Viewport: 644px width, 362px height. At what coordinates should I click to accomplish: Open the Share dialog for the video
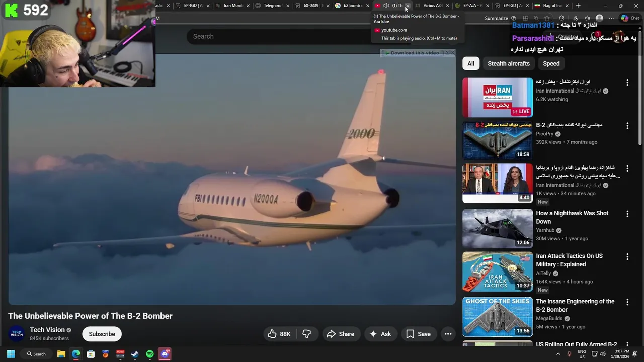tap(341, 334)
